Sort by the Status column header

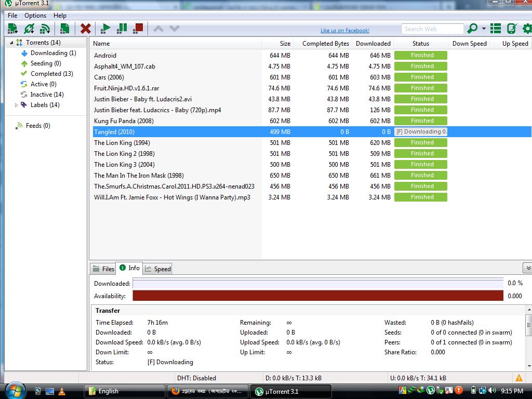(421, 44)
